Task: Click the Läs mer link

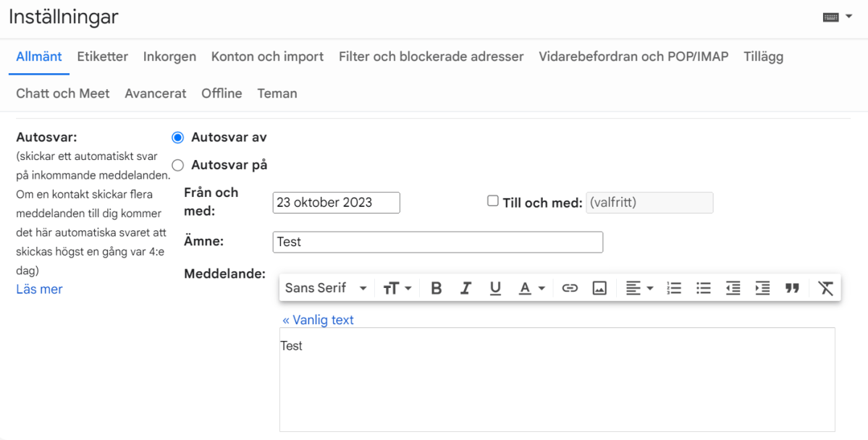Action: coord(38,288)
